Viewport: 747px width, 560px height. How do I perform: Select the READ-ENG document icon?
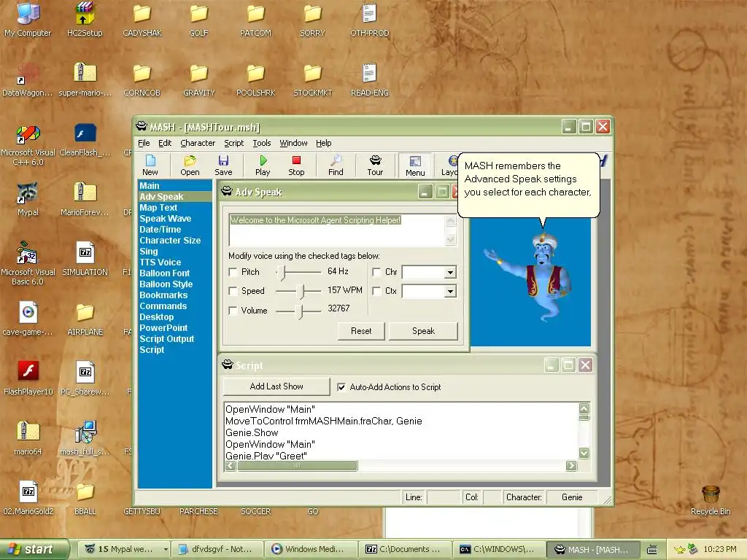370,79
